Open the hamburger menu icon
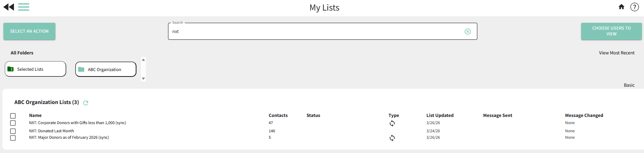The height and width of the screenshot is (153, 644). 23,7
